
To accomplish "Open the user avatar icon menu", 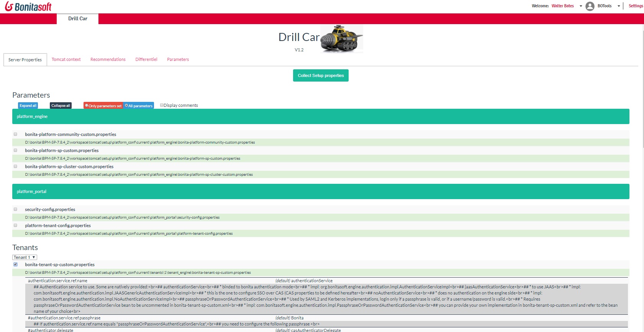I will pyautogui.click(x=590, y=6).
